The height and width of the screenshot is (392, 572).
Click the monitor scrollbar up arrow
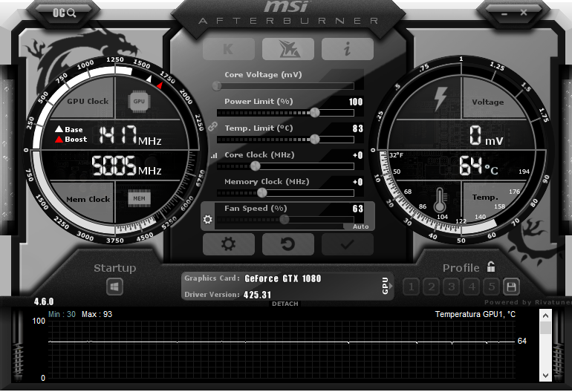coord(545,316)
